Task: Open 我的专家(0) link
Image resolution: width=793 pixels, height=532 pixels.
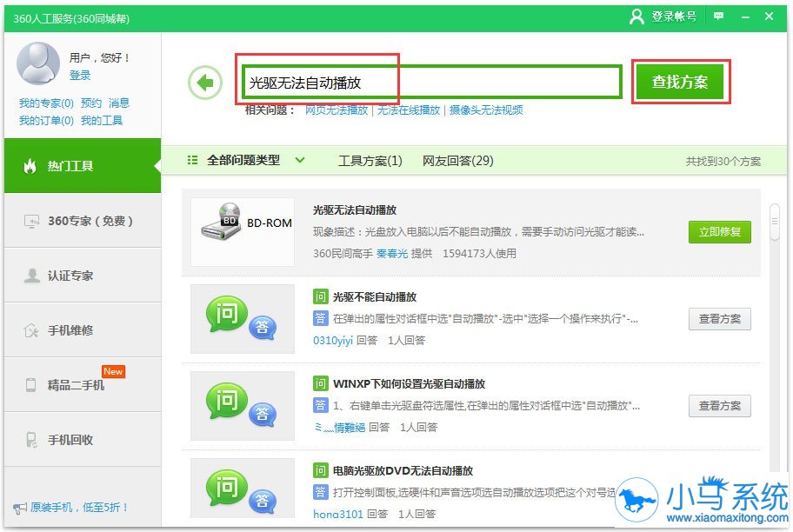Action: [x=46, y=103]
